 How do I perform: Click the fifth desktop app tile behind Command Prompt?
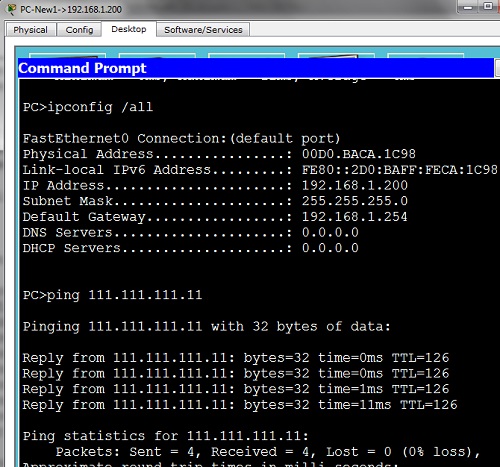click(425, 55)
